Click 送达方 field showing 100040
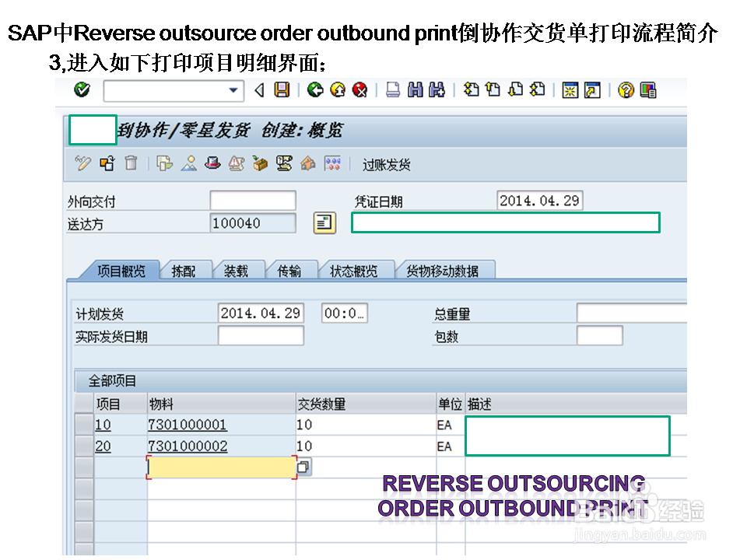747x560 pixels. click(x=253, y=223)
